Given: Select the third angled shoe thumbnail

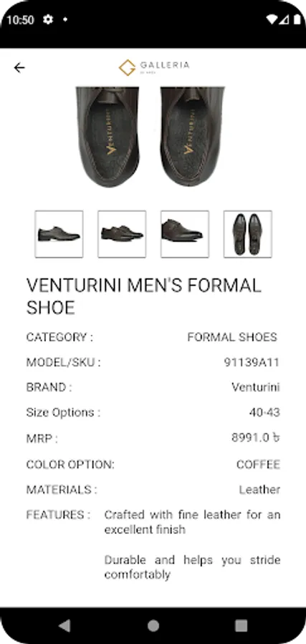Looking at the screenshot, I should pyautogui.click(x=185, y=234).
